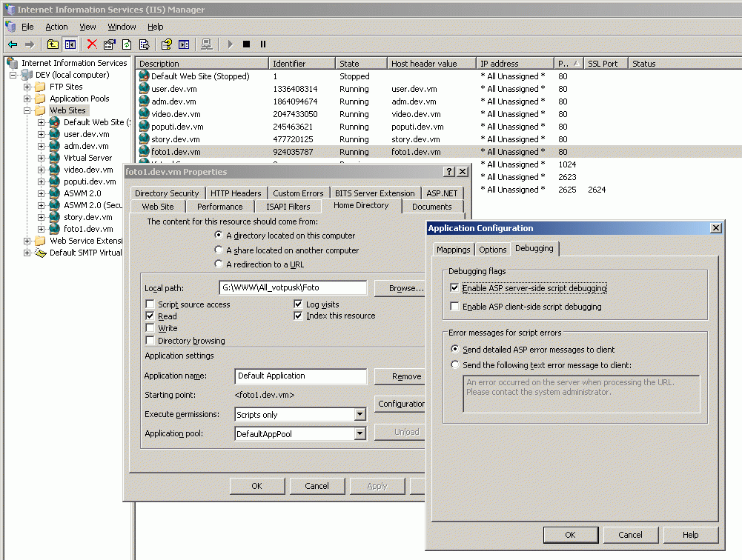The height and width of the screenshot is (560, 742).
Task: Enable the Write permission checkbox
Action: 150,327
